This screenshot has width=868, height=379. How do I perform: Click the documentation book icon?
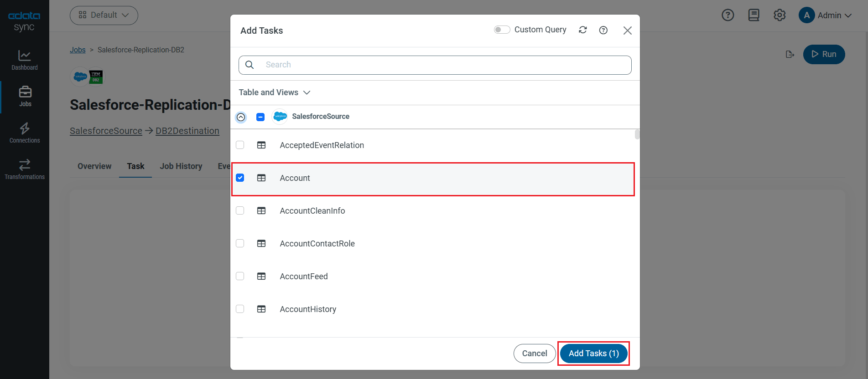click(754, 15)
